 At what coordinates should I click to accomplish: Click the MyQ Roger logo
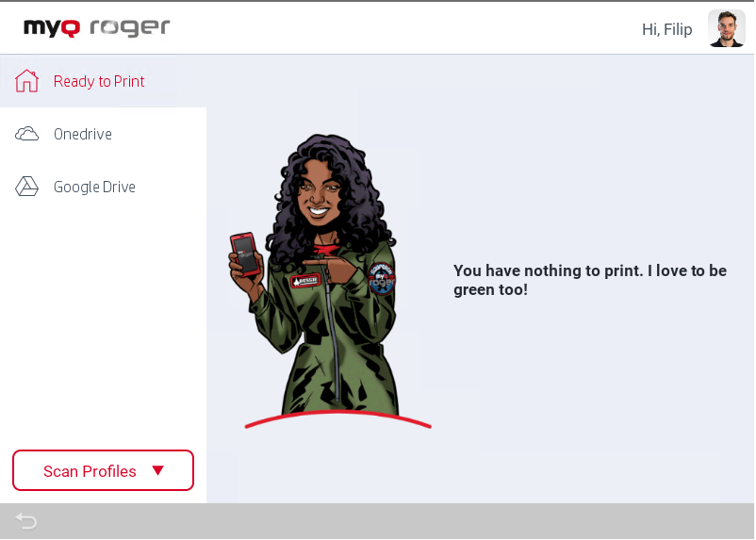97,27
